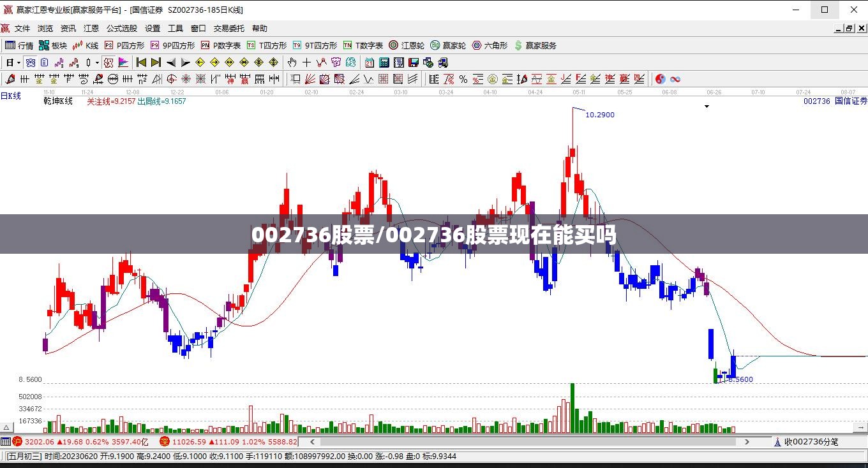The height and width of the screenshot is (468, 868).
Task: Click the 出局线=9.1657 indicator text
Action: click(161, 101)
